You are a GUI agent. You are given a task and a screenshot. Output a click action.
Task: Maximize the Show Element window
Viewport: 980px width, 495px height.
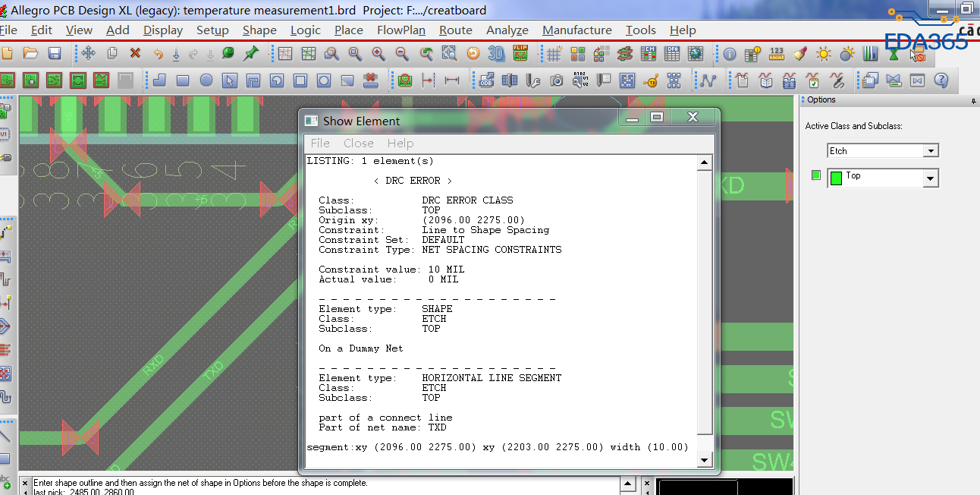click(x=658, y=117)
